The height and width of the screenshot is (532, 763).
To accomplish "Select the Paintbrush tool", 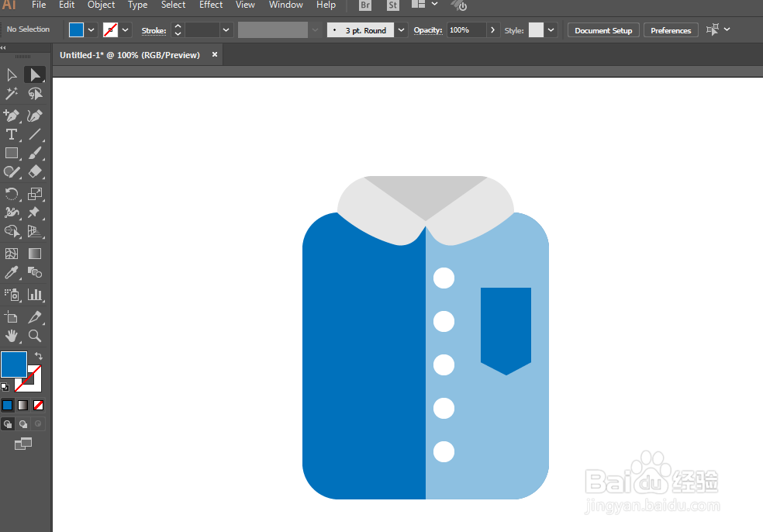I will click(35, 154).
